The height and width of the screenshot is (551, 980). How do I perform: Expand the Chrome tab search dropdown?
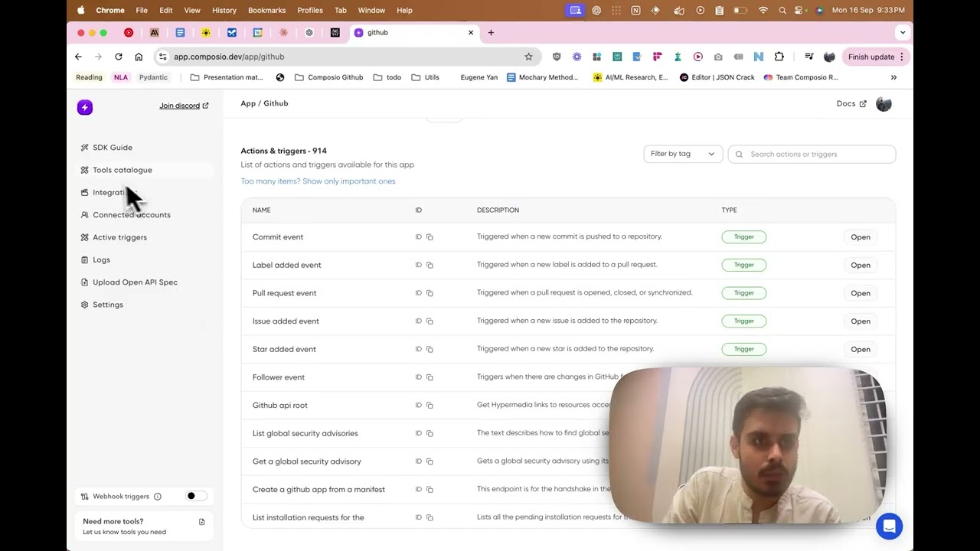click(x=903, y=32)
